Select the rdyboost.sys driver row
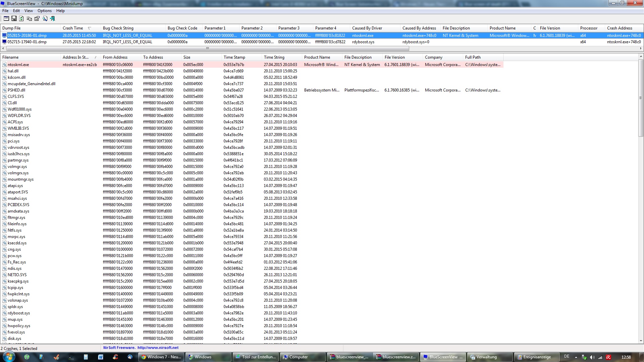Screen dimensions: 644x362 click(x=19, y=313)
